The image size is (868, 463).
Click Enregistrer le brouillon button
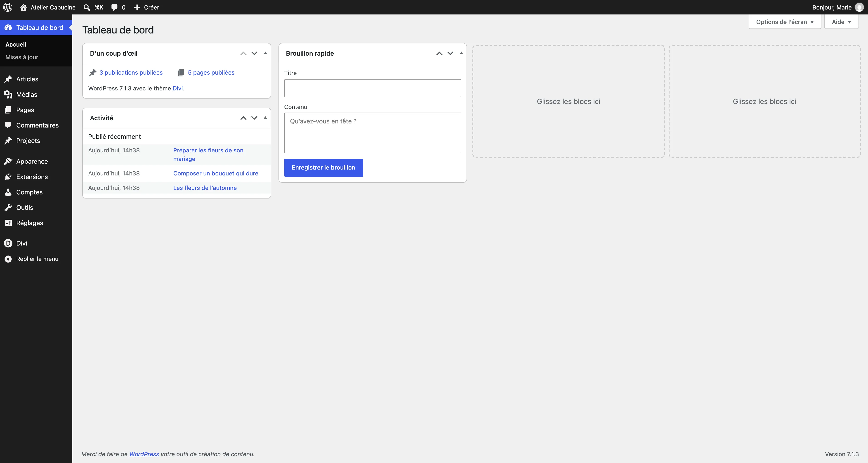[323, 168]
